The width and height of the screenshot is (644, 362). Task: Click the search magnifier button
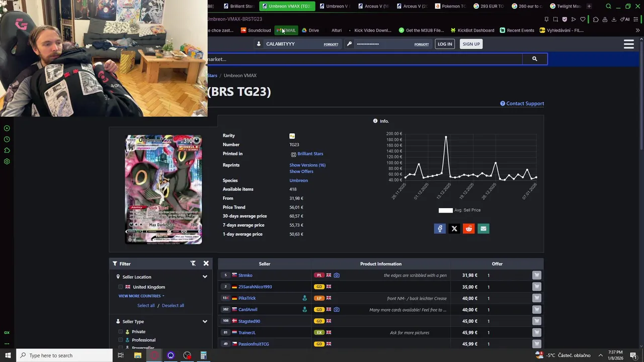click(x=534, y=59)
